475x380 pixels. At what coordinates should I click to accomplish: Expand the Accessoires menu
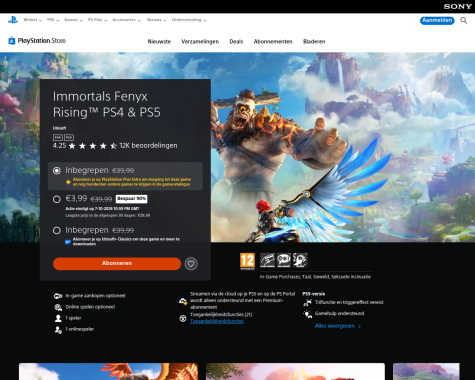126,20
